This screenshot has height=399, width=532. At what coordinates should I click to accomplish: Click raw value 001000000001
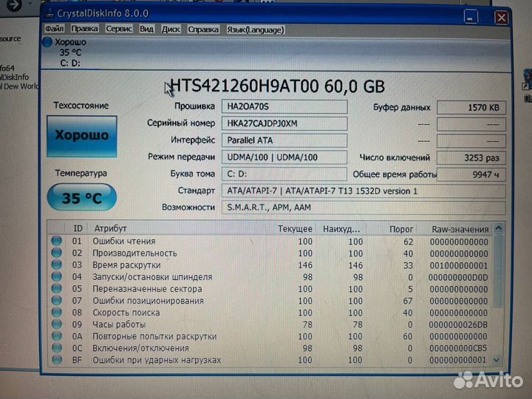[459, 266]
